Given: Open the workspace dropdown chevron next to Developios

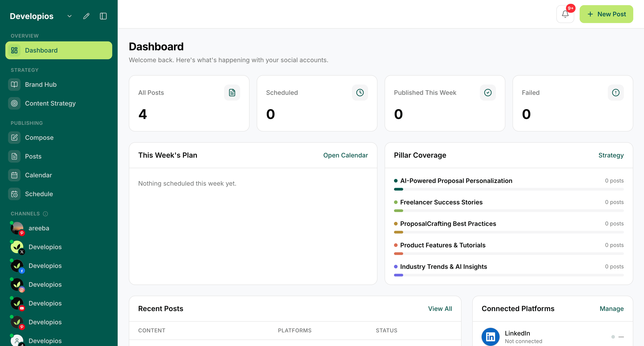Looking at the screenshot, I should (70, 16).
